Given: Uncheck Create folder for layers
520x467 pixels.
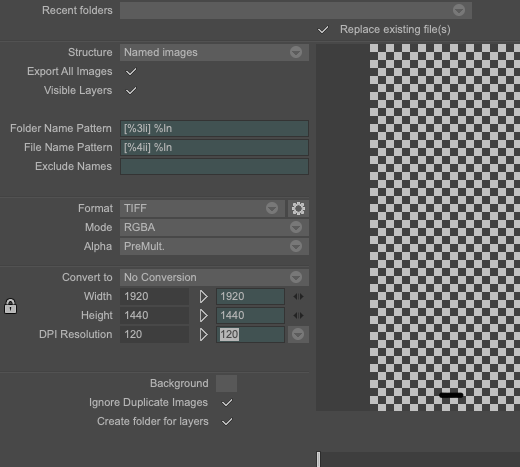Looking at the screenshot, I should pyautogui.click(x=227, y=422).
